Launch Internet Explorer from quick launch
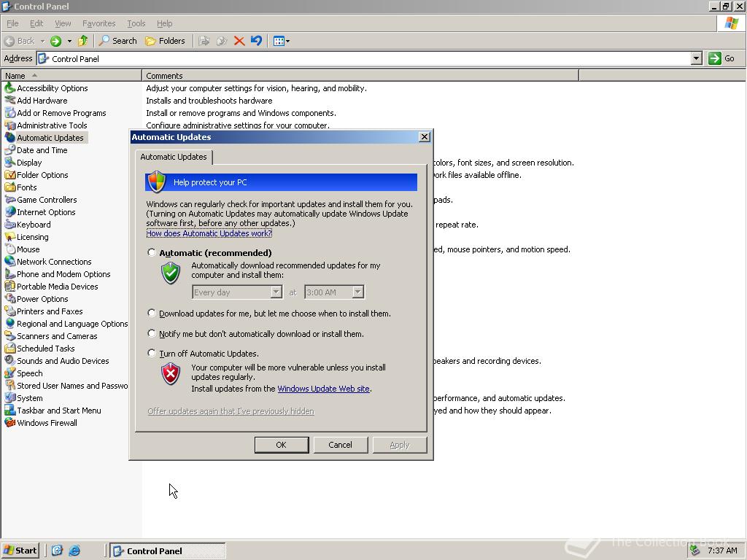This screenshot has height=560, width=747. (x=74, y=551)
